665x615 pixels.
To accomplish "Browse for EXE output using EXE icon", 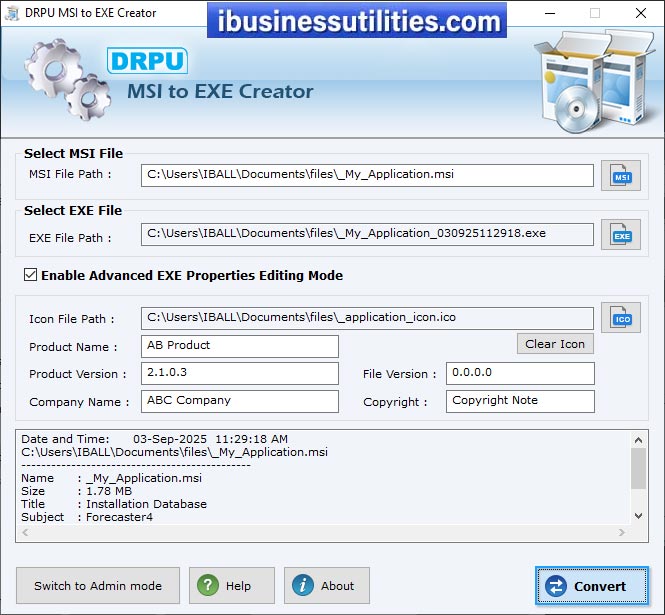I will point(620,235).
